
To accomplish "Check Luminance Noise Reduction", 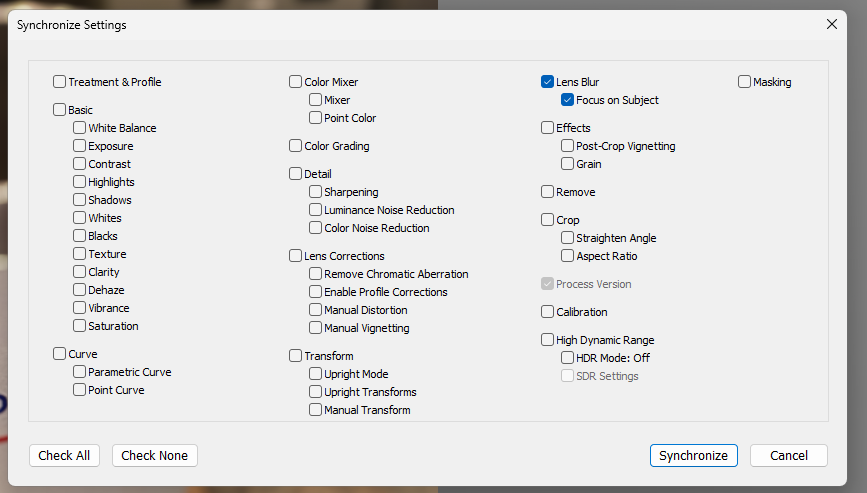I will tap(315, 210).
